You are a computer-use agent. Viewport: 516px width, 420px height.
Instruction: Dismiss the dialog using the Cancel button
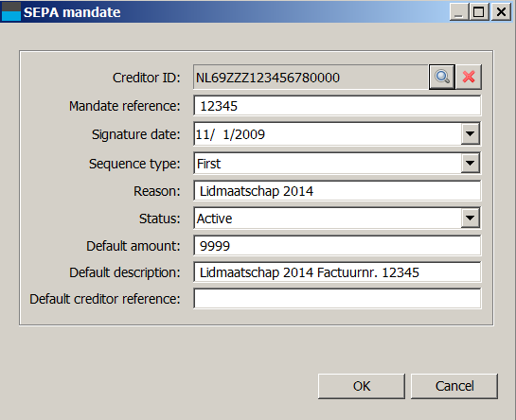(454, 386)
